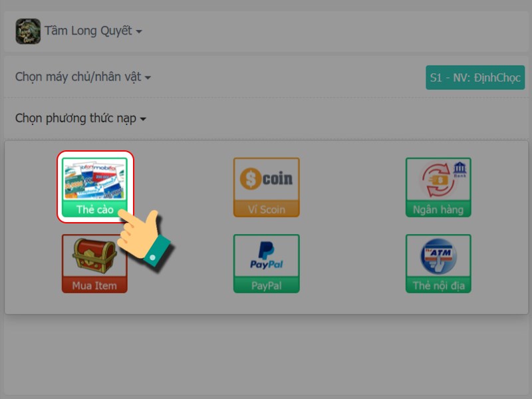Click the Mua Item red label
The width and height of the screenshot is (532, 399).
coord(94,285)
